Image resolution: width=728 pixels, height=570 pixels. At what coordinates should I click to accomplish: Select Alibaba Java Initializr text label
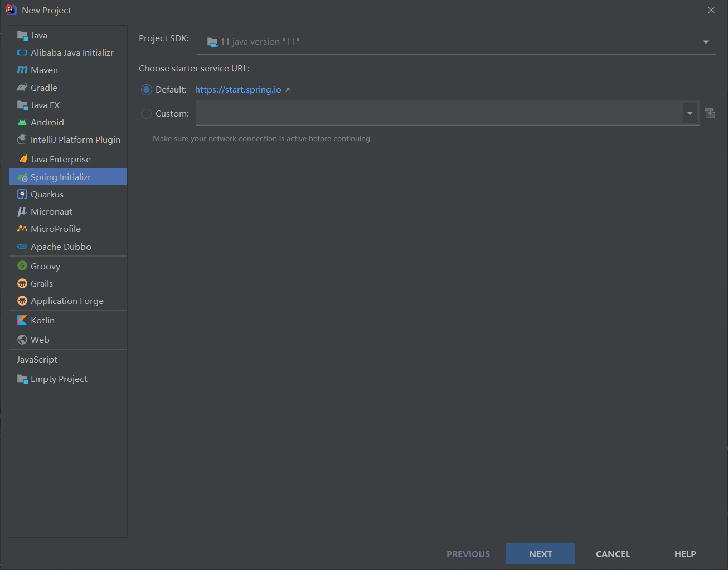tap(72, 53)
